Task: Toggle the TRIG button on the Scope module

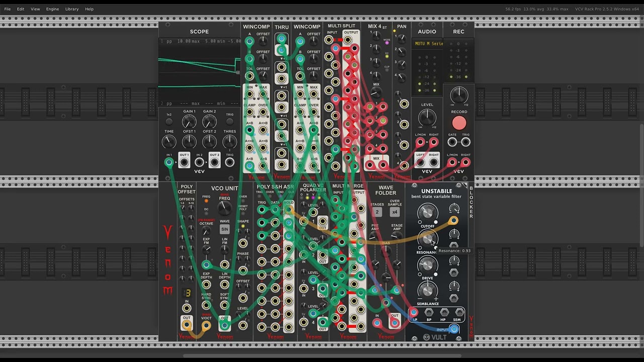Action: click(229, 122)
